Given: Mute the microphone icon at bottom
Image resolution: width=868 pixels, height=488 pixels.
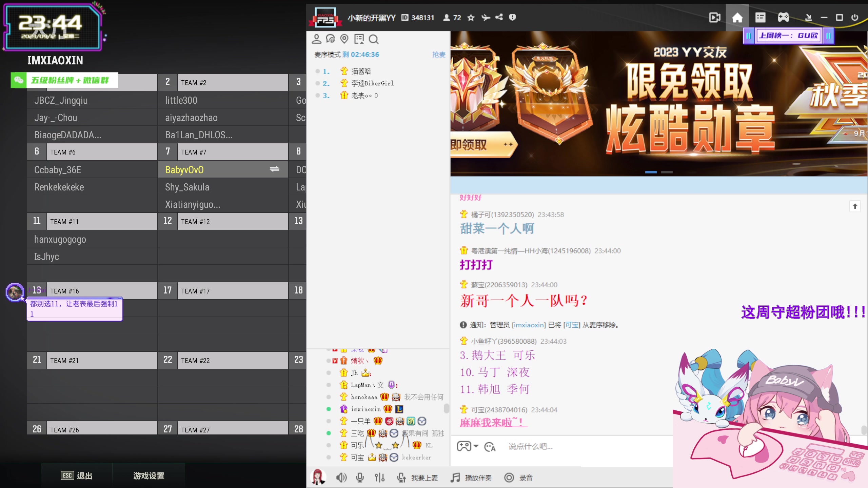Looking at the screenshot, I should coord(360,477).
